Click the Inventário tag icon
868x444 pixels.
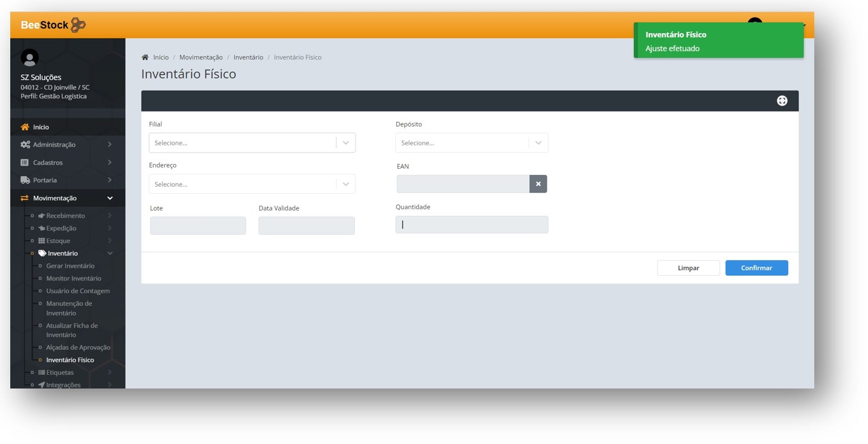[42, 253]
